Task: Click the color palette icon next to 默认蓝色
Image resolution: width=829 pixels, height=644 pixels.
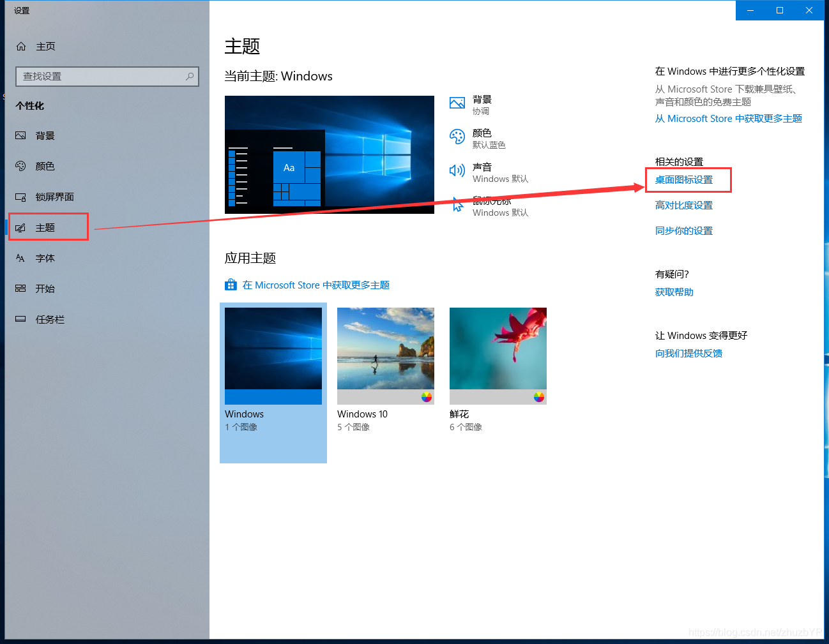Action: pos(457,137)
